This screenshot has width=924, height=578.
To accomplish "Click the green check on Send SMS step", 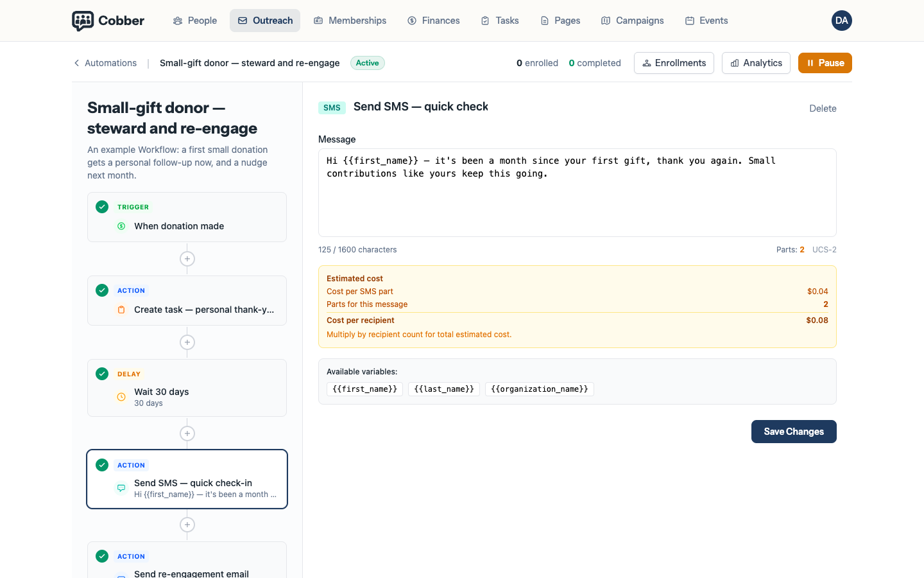I will (102, 465).
